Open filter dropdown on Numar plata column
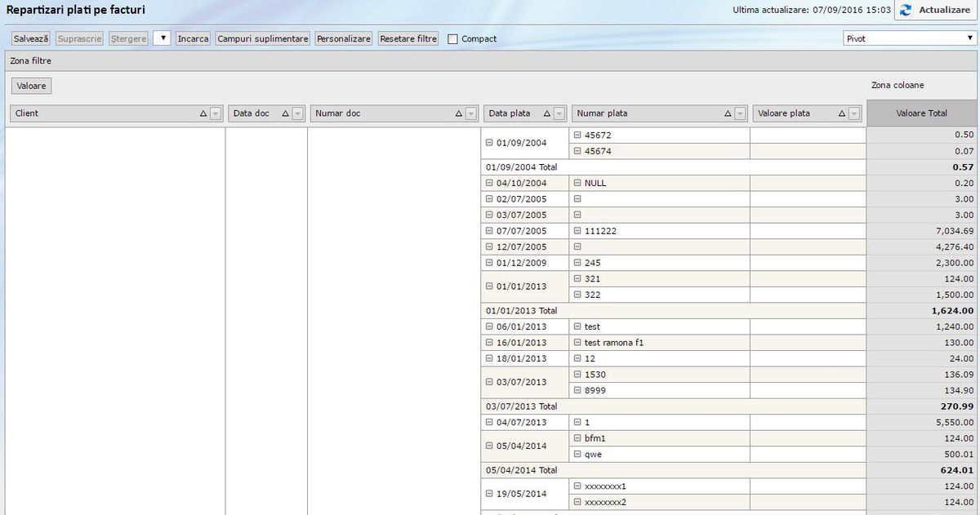 pos(740,114)
